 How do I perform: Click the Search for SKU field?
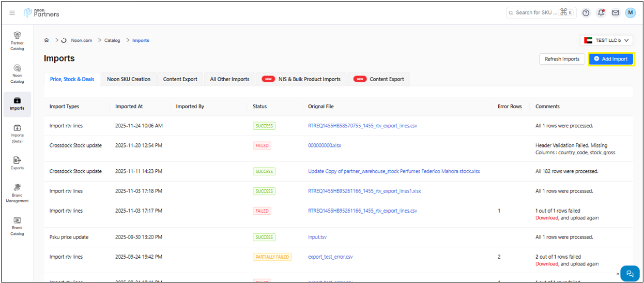point(538,13)
